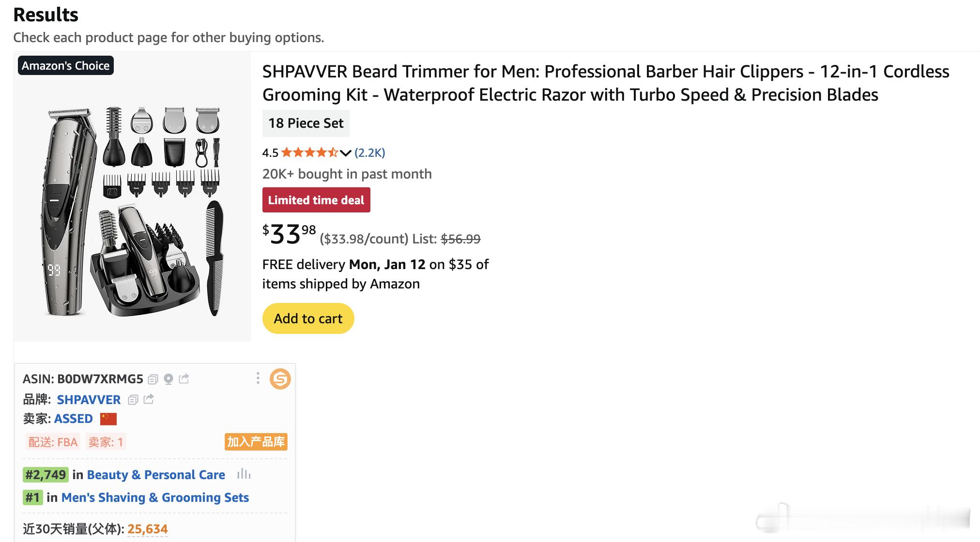This screenshot has width=980, height=542.
Task: Select the 18 Piece Set option
Action: click(x=306, y=123)
